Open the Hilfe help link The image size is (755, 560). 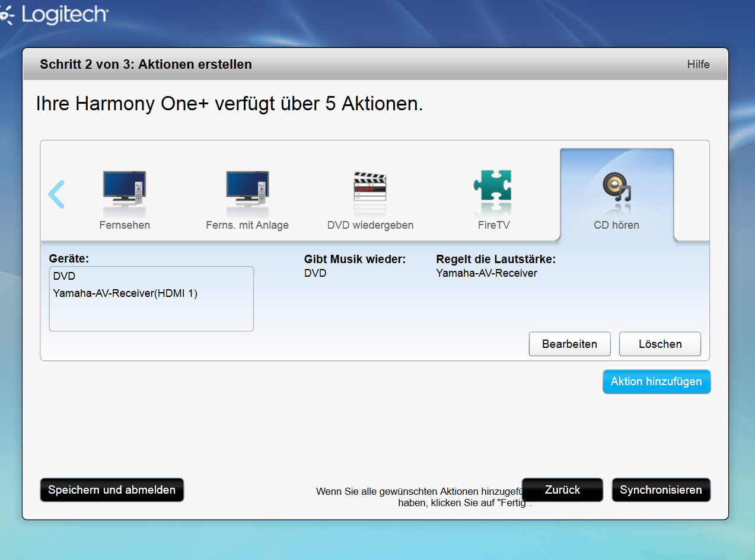[698, 65]
